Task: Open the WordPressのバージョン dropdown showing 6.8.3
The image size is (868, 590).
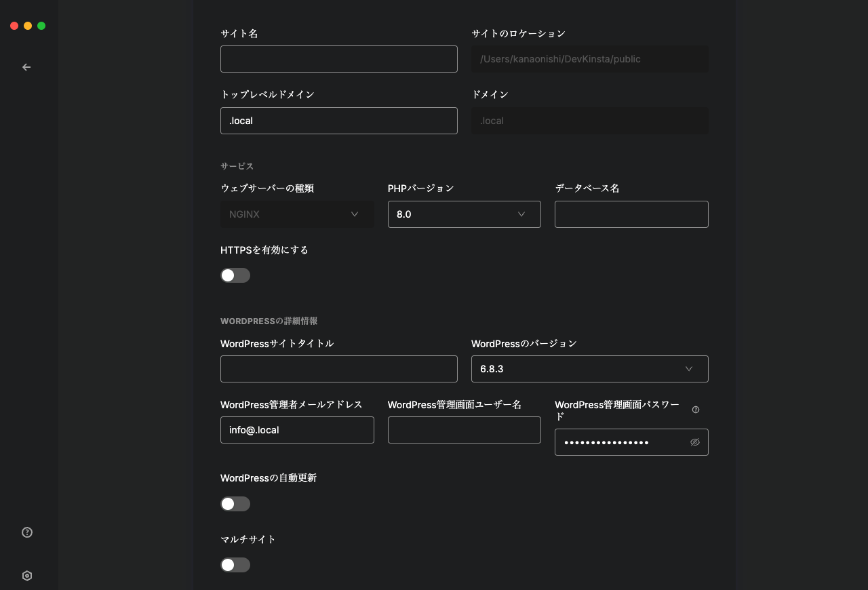Action: click(589, 369)
